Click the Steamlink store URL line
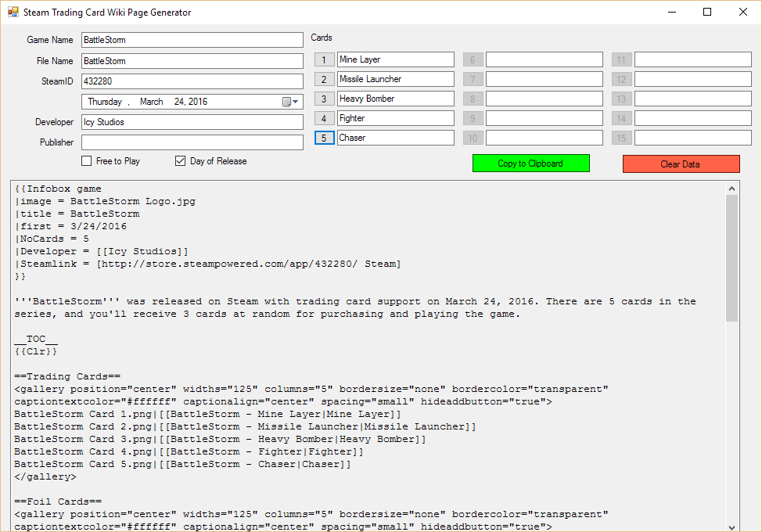The width and height of the screenshot is (762, 532). (x=208, y=264)
